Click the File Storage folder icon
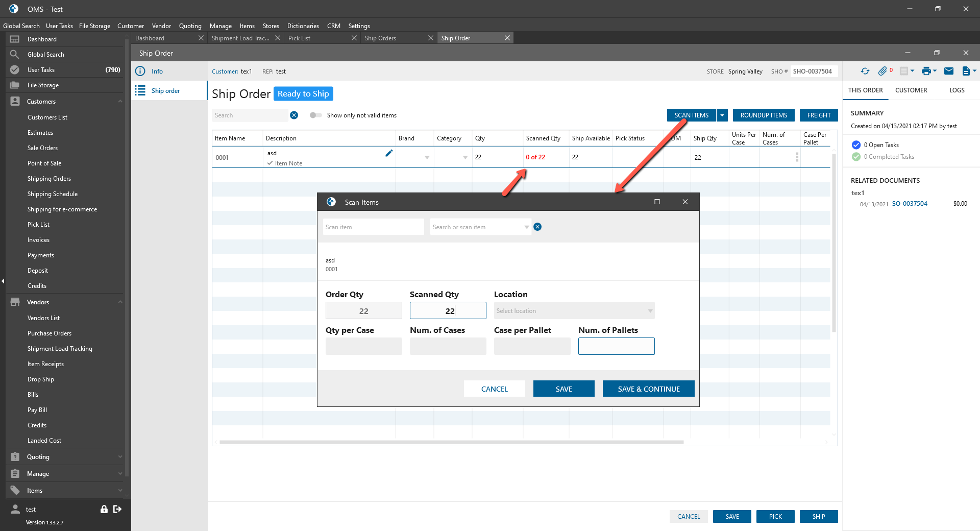This screenshot has width=980, height=531. [15, 85]
